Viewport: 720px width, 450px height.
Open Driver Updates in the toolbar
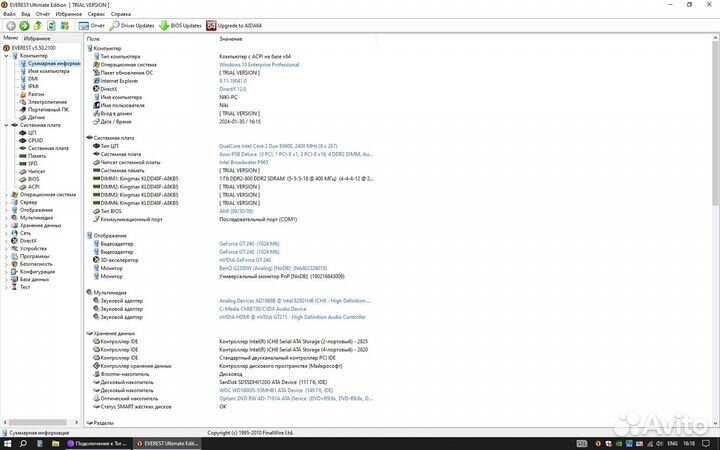click(x=132, y=26)
